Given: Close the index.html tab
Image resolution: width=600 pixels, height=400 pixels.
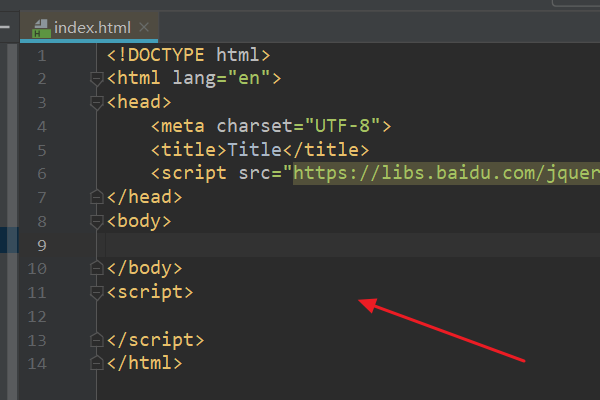Looking at the screenshot, I should [144, 27].
